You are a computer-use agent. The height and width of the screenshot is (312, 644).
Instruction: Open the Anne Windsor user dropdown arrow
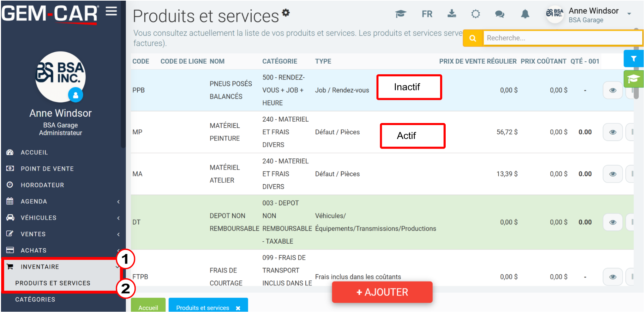(x=629, y=14)
